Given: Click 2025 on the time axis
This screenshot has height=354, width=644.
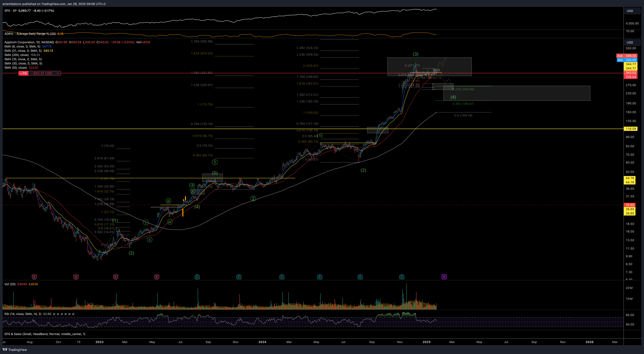Looking at the screenshot, I should 426,342.
